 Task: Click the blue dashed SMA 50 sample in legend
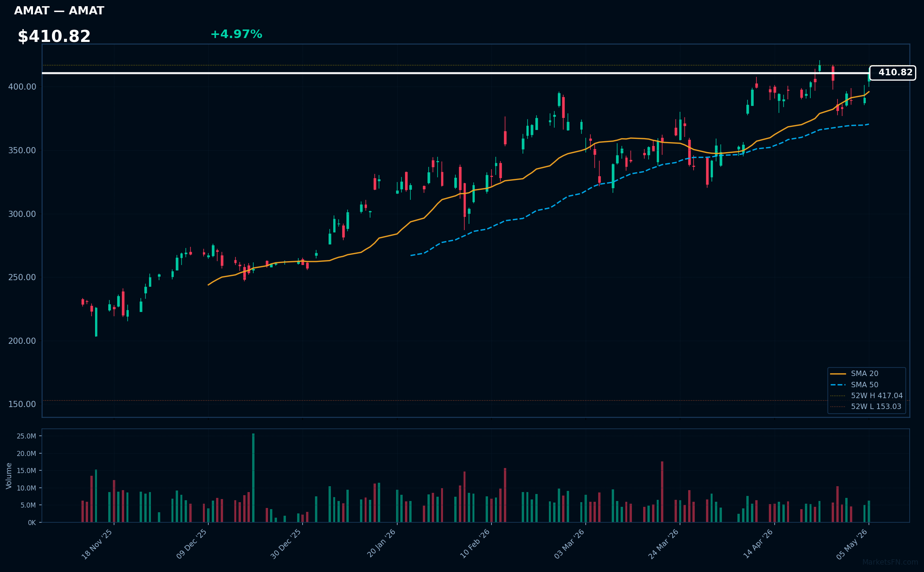838,385
